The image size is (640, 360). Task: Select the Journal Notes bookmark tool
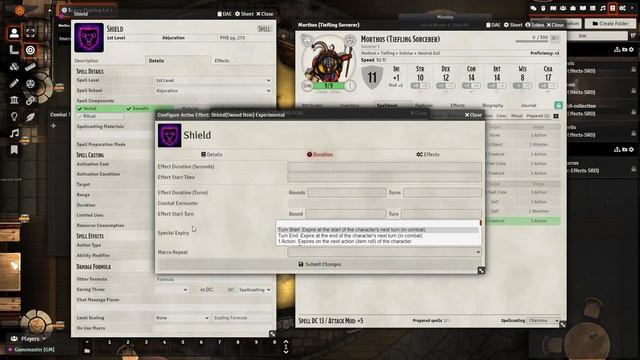(14, 150)
